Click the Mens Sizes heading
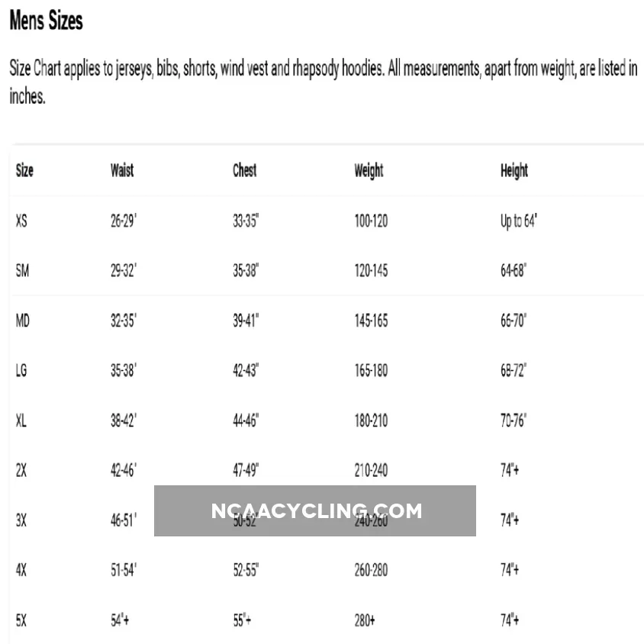 [x=46, y=21]
